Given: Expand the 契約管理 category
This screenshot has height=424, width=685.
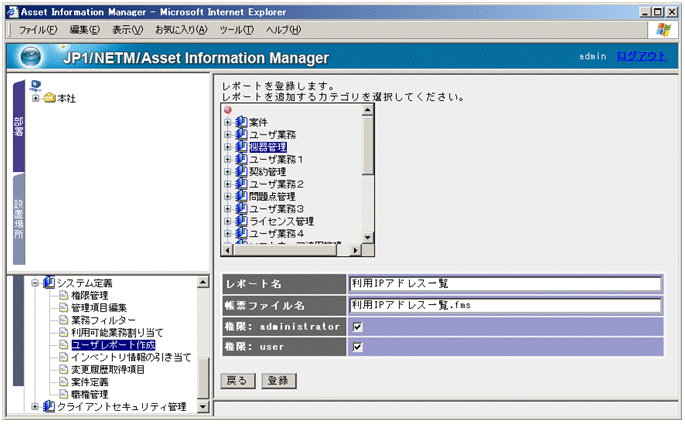Looking at the screenshot, I should pos(228,172).
